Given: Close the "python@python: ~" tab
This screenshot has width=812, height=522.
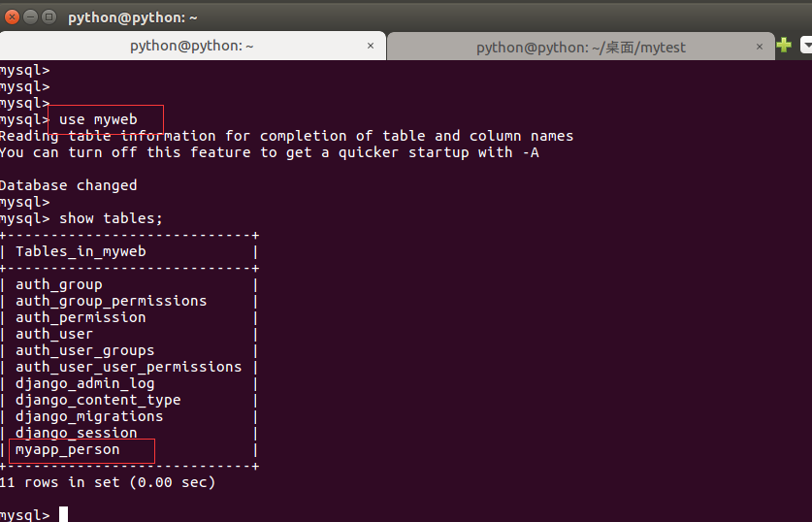Looking at the screenshot, I should click(x=371, y=46).
